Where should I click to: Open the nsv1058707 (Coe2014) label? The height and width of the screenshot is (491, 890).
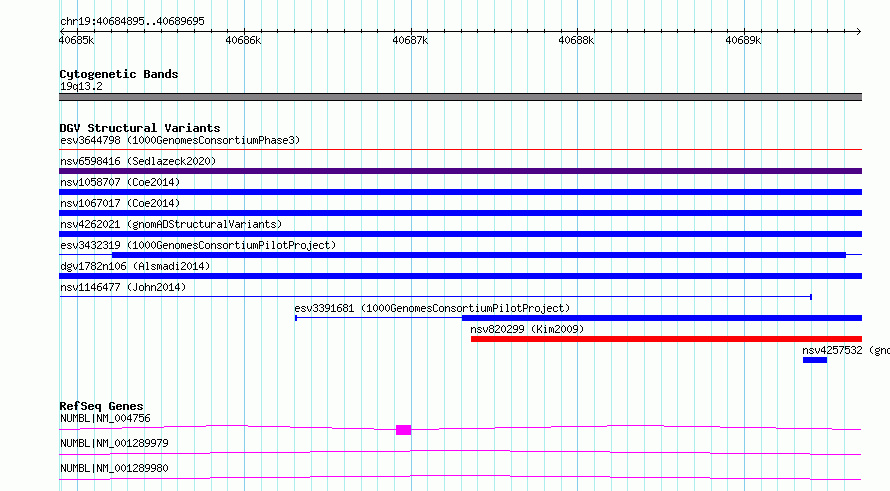tap(120, 182)
